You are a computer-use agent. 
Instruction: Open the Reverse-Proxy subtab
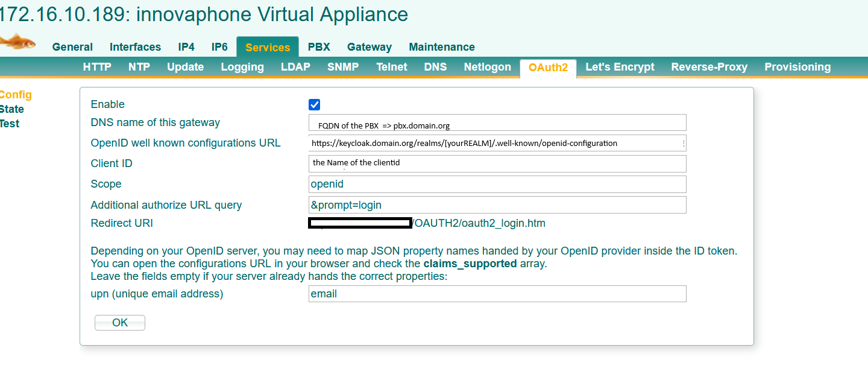(709, 67)
